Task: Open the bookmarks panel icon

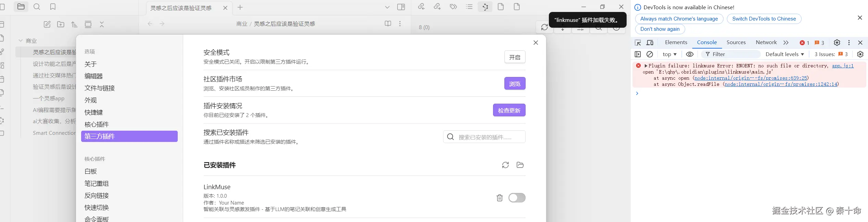Action: [53, 7]
